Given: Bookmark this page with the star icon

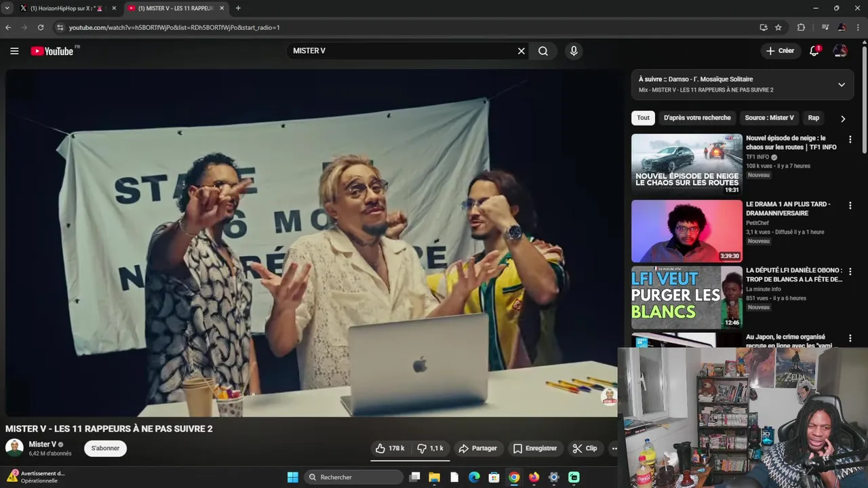Looking at the screenshot, I should (x=778, y=27).
